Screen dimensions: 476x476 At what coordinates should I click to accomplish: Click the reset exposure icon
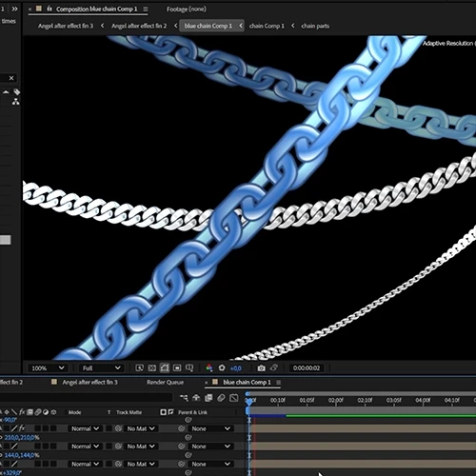[x=222, y=368]
